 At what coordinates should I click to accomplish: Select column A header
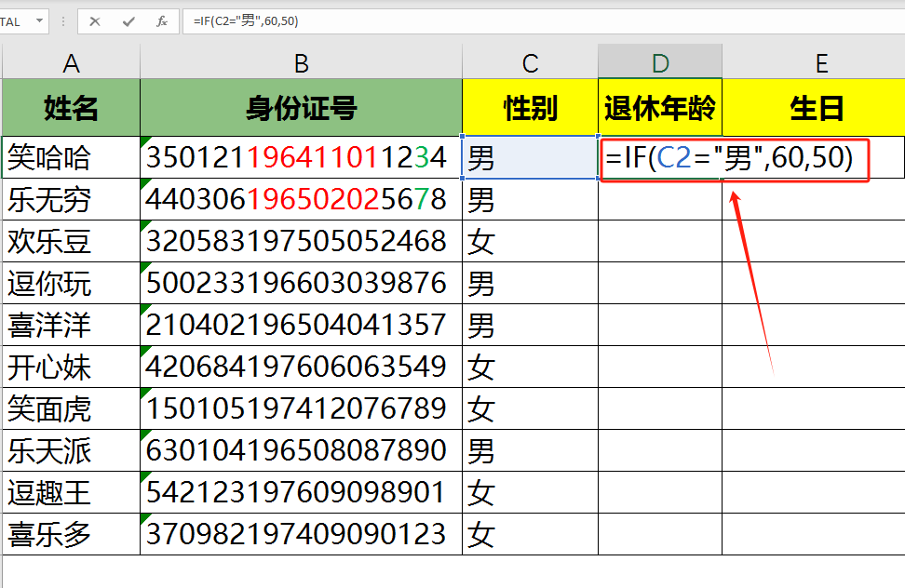click(71, 62)
